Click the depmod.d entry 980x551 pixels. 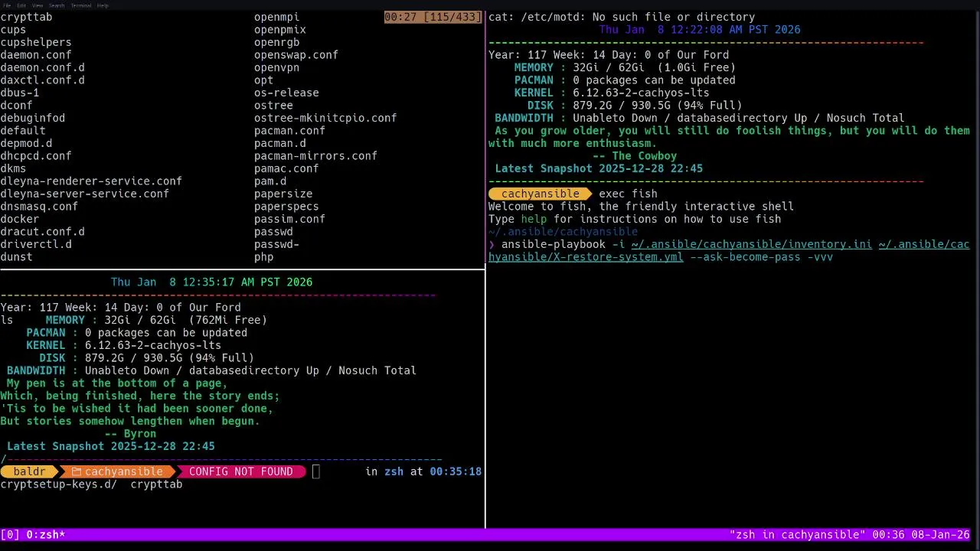coord(26,143)
